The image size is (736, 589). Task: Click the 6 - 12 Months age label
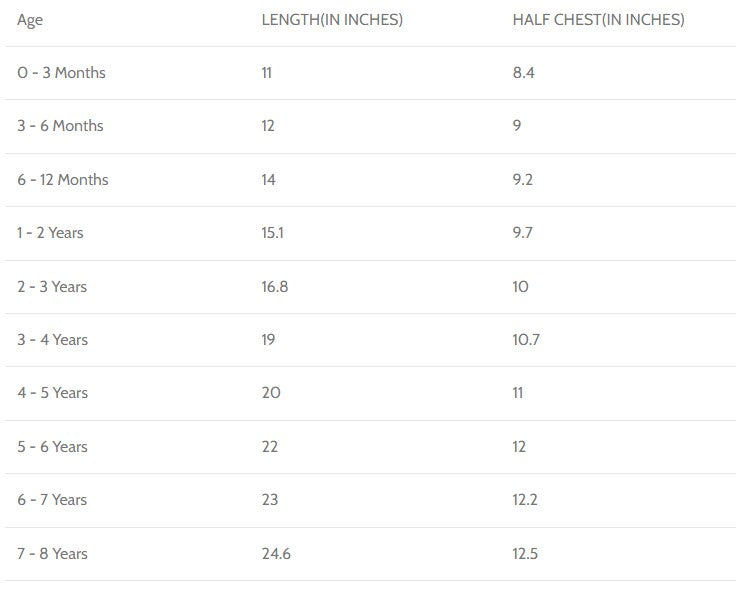coord(63,180)
